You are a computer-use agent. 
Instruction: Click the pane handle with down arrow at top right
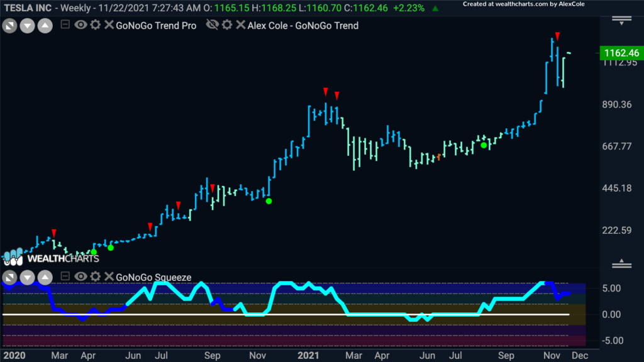click(622, 21)
